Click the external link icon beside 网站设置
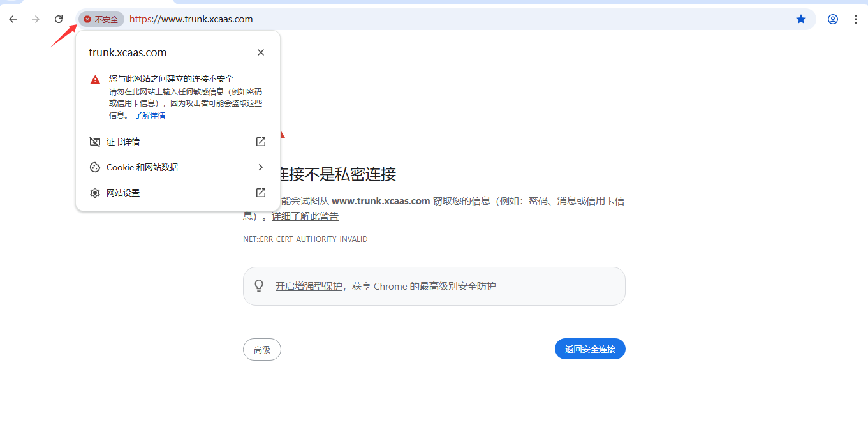 coord(261,193)
